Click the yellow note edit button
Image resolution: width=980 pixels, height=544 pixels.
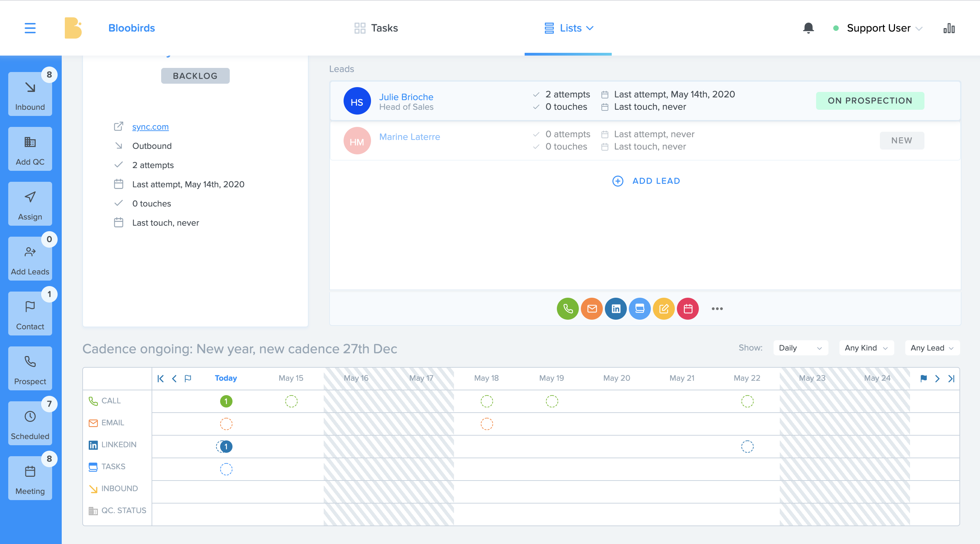(664, 308)
